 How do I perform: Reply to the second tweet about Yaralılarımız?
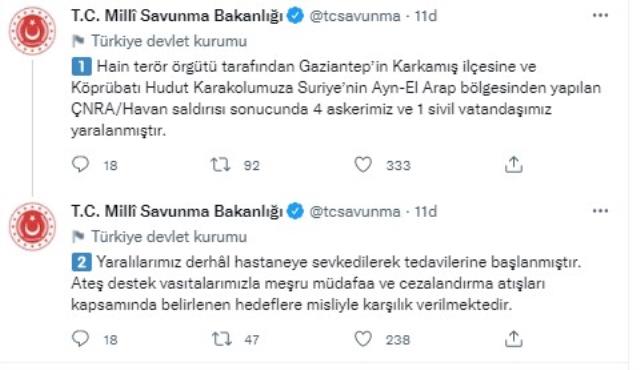pos(80,339)
